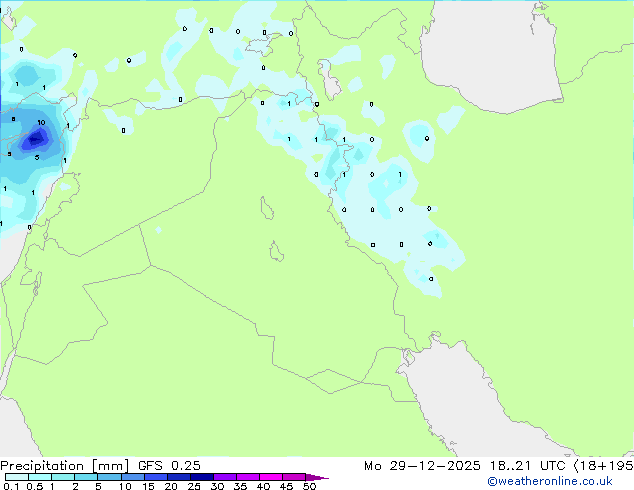Click the '35' legend scale label
The height and width of the screenshot is (490, 634).
[240, 486]
